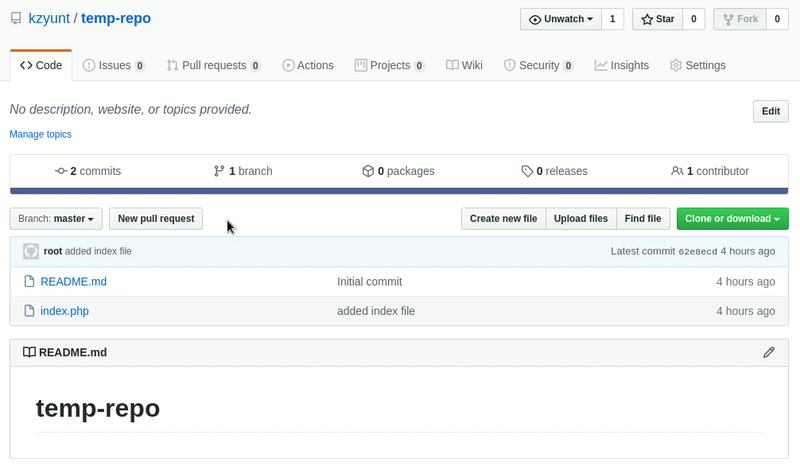The image size is (800, 474).
Task: Click the 'No description, website, or topics provided.' text
Action: tap(131, 109)
